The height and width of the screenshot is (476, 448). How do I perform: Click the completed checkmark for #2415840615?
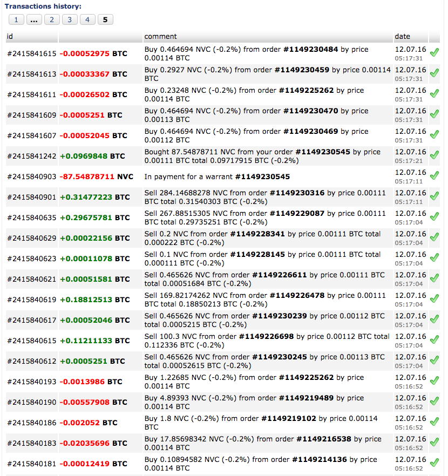click(x=435, y=339)
